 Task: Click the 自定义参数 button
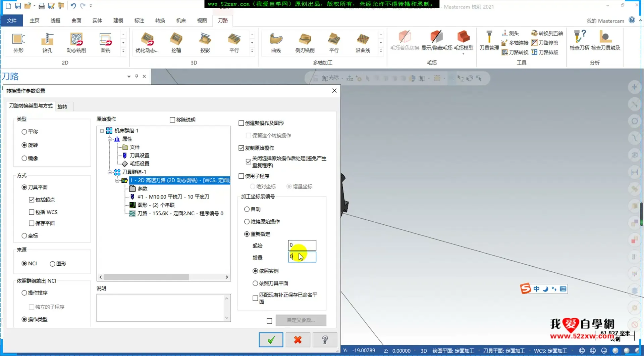(301, 320)
